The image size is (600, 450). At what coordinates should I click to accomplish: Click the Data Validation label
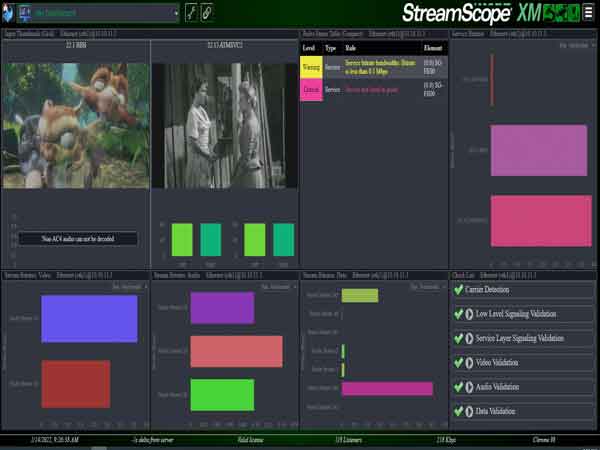[495, 411]
